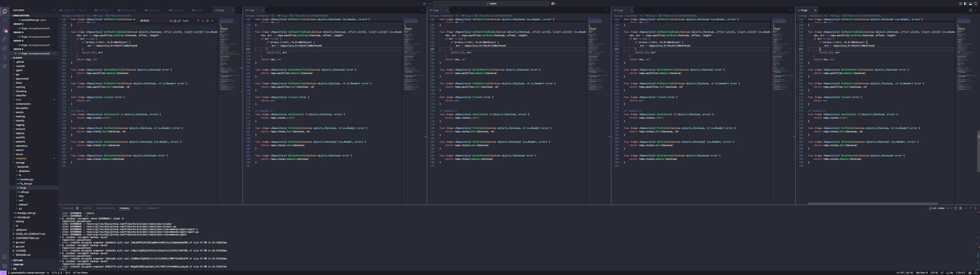This screenshot has height=275, width=980.
Task: Open the Search view in activity bar
Action: pyautogui.click(x=5, y=21)
